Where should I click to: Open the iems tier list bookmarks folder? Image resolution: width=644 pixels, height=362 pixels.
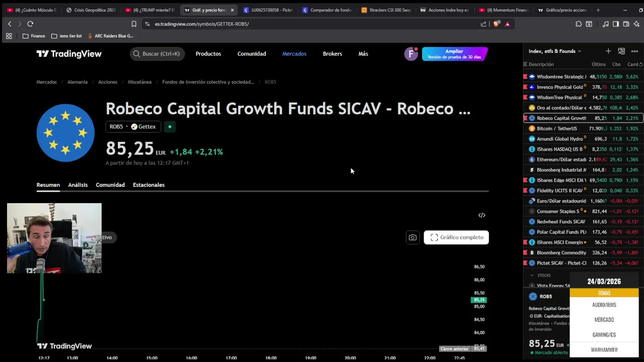[x=66, y=36]
